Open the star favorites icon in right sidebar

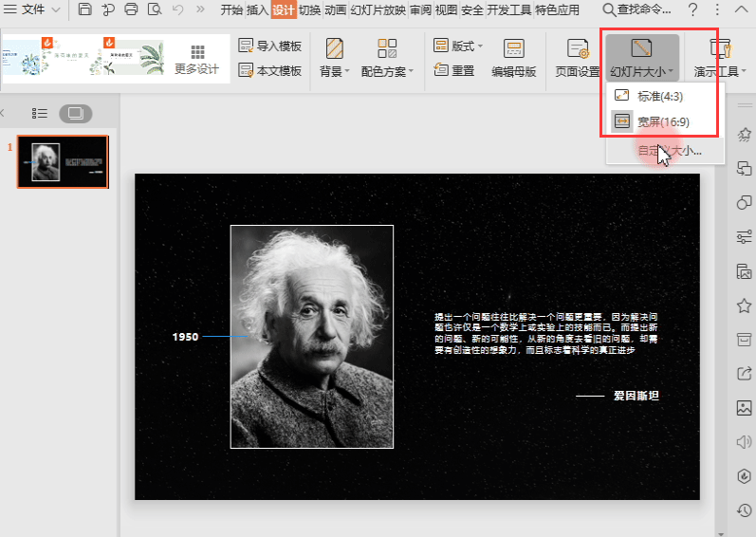click(x=745, y=306)
